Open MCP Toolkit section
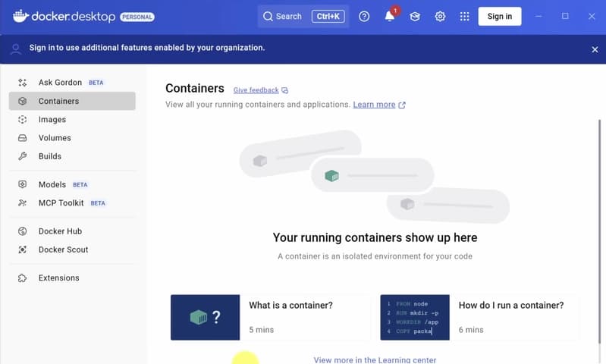The height and width of the screenshot is (364, 606). [72, 203]
